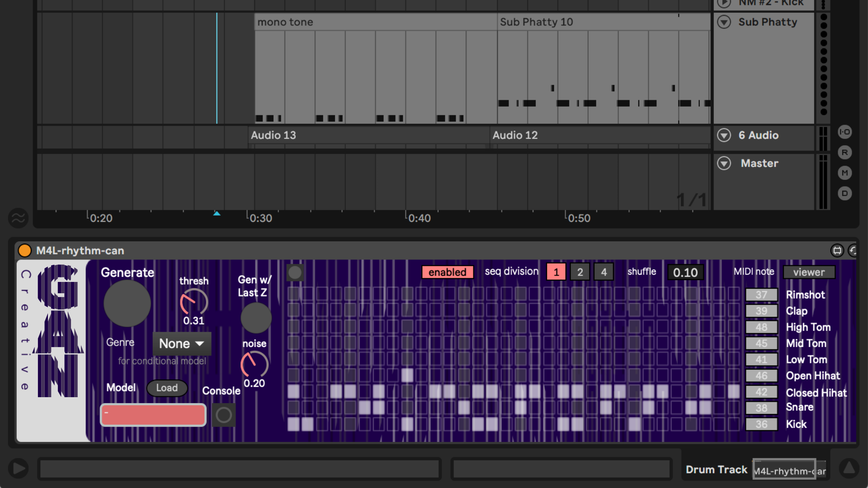
Task: Toggle the enabled sequencer button
Action: 447,272
